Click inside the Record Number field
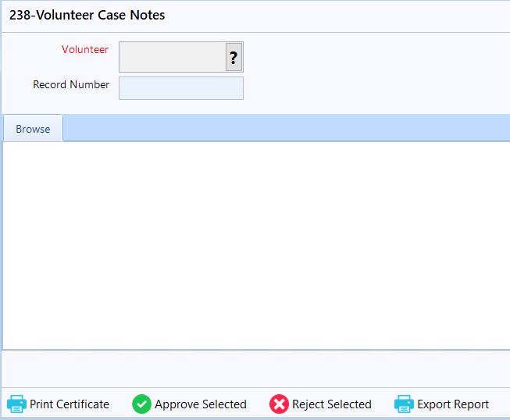Image resolution: width=510 pixels, height=420 pixels. [x=181, y=88]
